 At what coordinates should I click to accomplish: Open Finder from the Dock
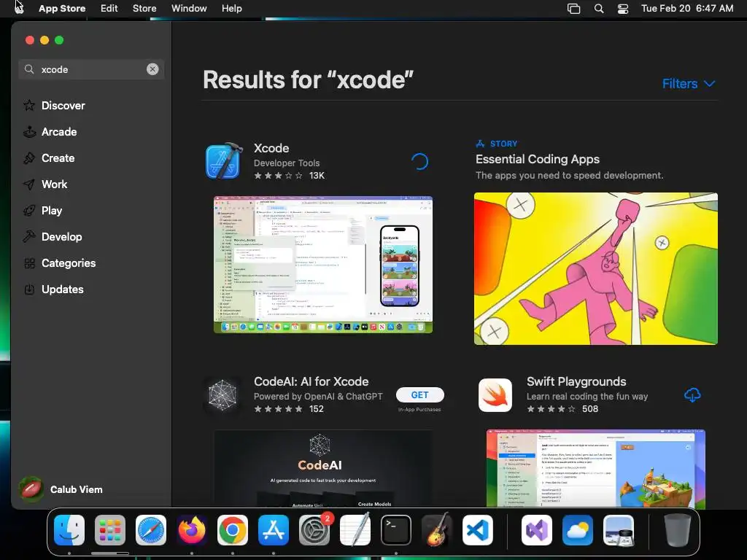[69, 530]
